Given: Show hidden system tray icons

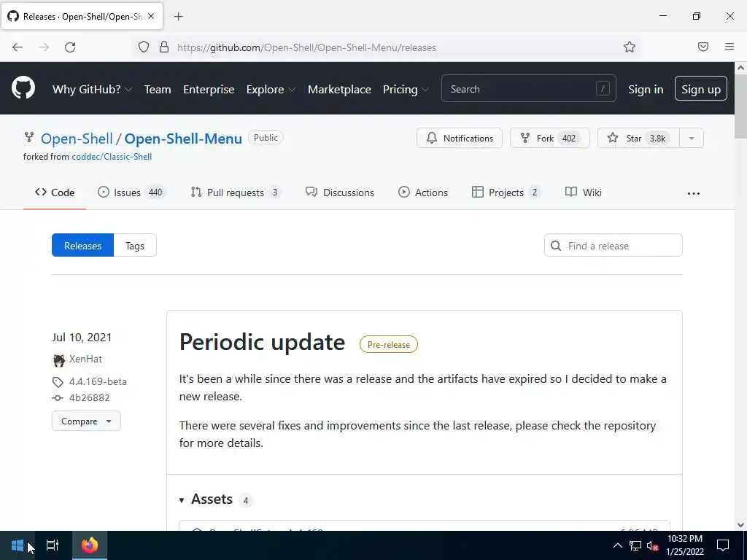Looking at the screenshot, I should (617, 545).
